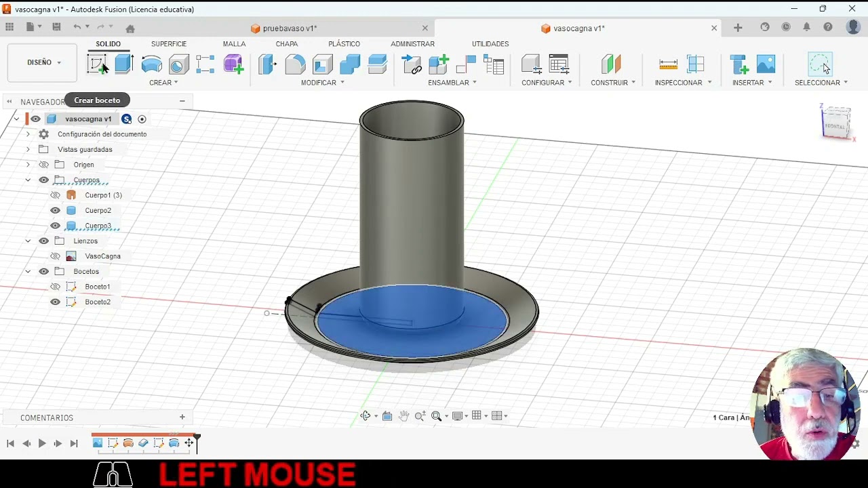The width and height of the screenshot is (868, 488).
Task: Select the Insert component assemble icon
Action: pos(412,64)
